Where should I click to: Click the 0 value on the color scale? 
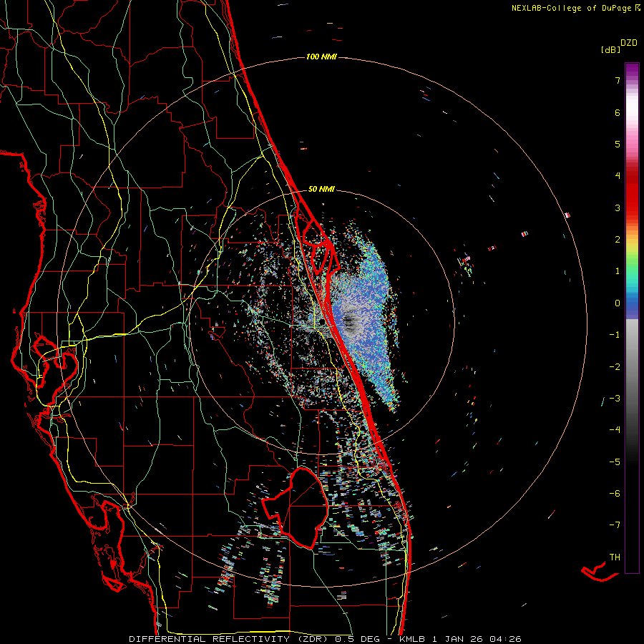pyautogui.click(x=618, y=303)
